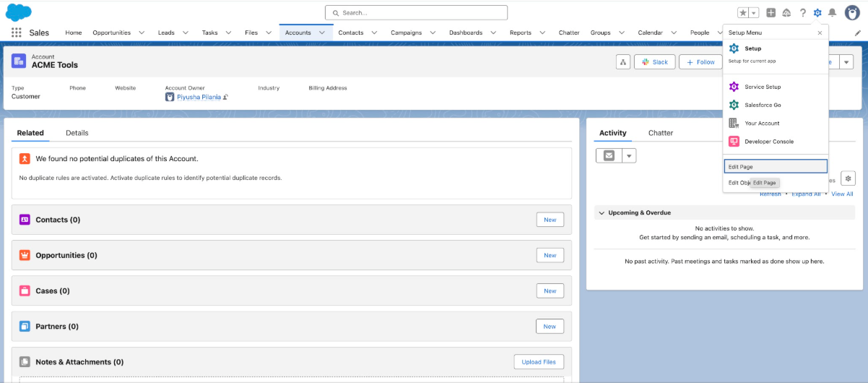Click the Cases related list icon
Screen dimensions: 868x383
pos(25,291)
